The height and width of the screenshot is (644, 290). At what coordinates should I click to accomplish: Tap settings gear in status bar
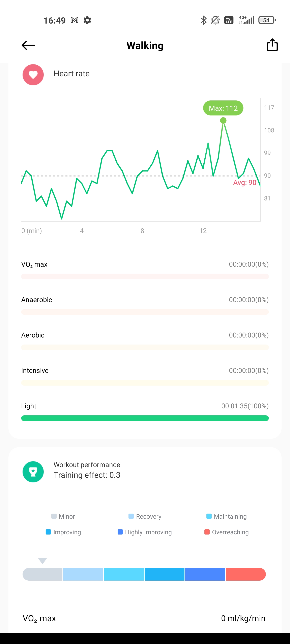(x=87, y=20)
